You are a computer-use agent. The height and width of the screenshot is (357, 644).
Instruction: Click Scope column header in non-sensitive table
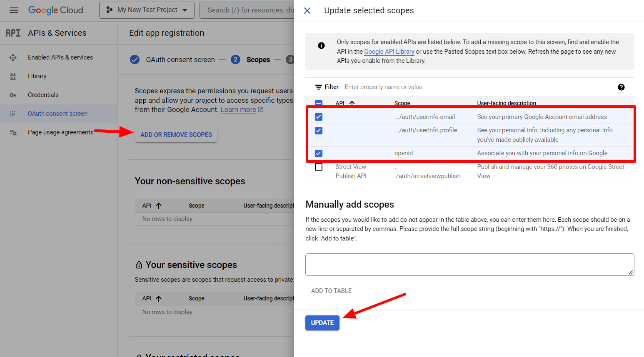pyautogui.click(x=196, y=206)
